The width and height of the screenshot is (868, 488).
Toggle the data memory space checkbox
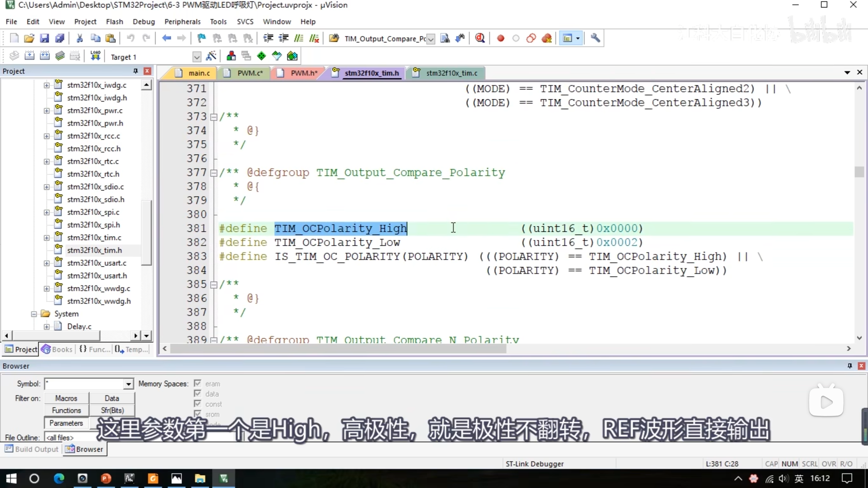198,393
